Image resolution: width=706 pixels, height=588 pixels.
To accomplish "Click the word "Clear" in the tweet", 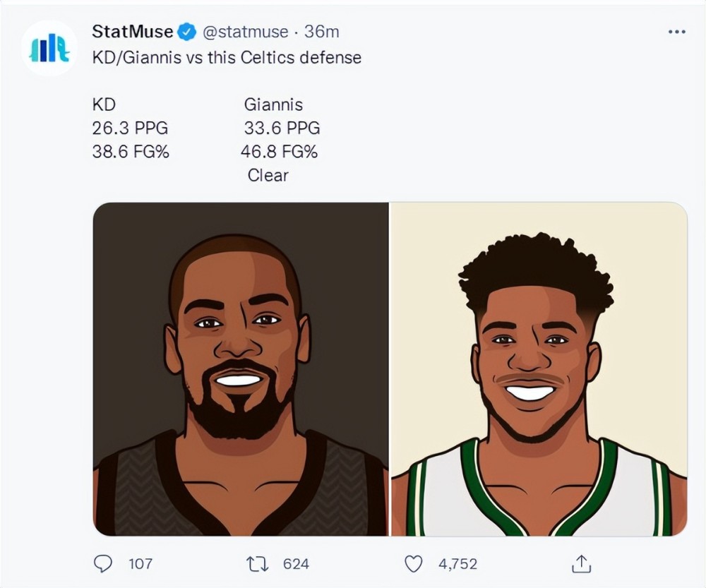I will pyautogui.click(x=268, y=175).
